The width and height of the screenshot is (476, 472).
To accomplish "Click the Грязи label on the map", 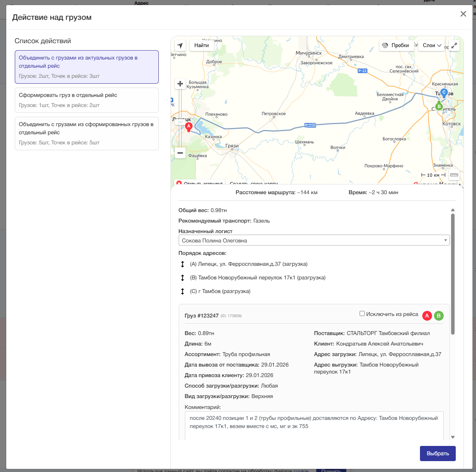I will 232,146.
